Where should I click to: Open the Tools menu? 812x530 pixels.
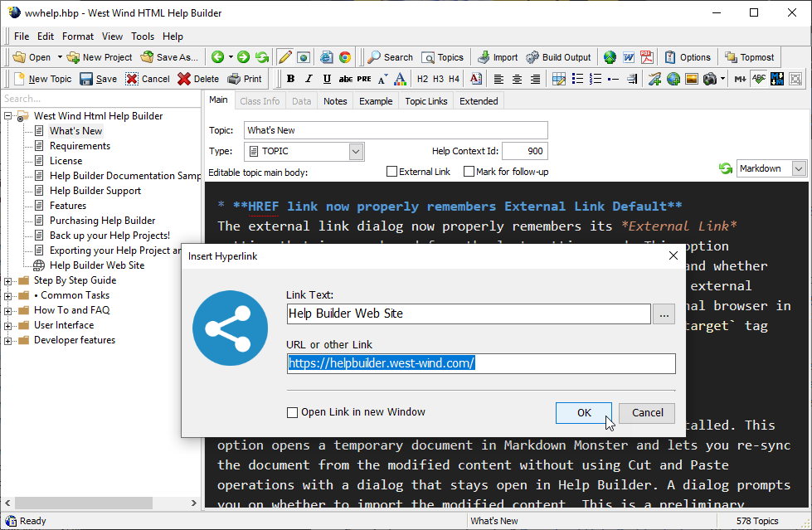tap(143, 36)
